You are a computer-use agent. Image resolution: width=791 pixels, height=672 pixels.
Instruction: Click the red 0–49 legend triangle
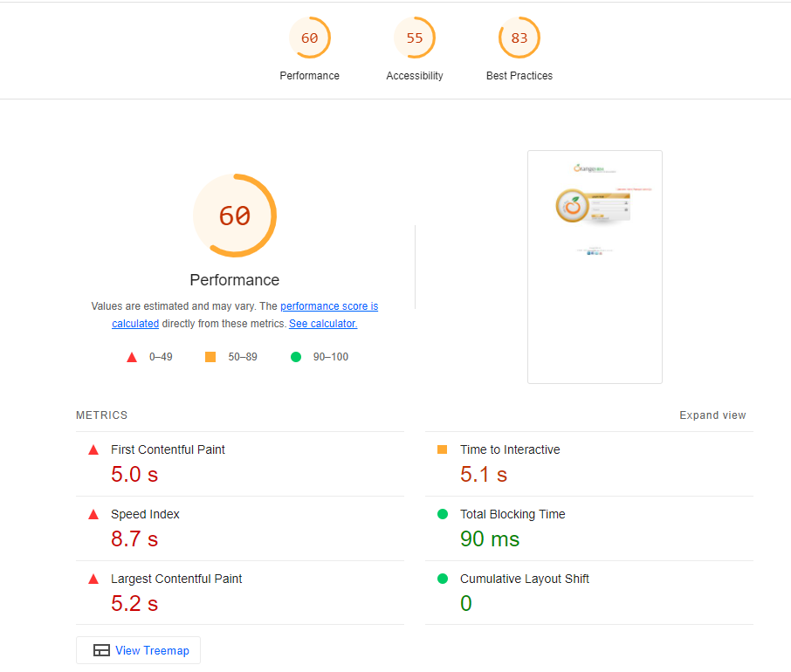[132, 357]
